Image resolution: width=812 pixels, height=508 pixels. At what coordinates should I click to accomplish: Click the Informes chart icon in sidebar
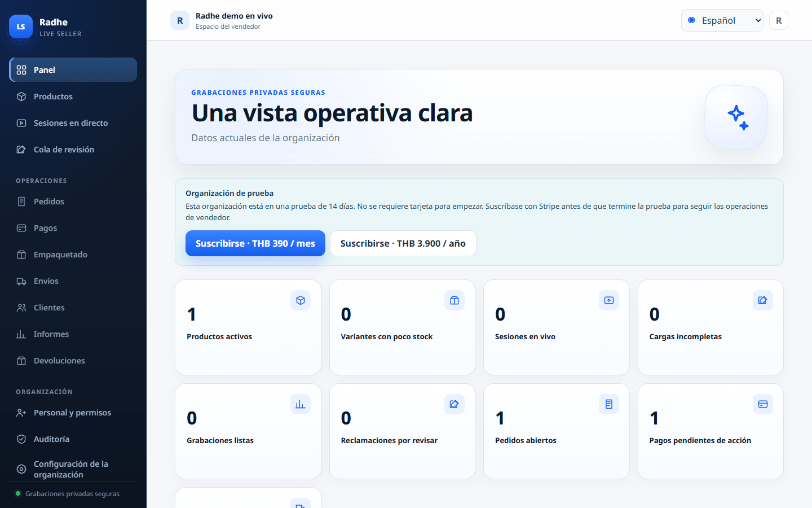[21, 334]
